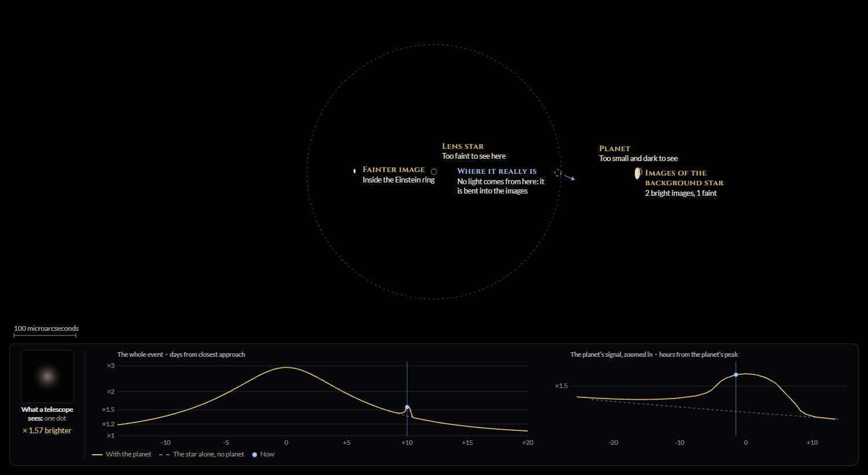Click the dashed true-position source circle
This screenshot has height=475, width=868.
[x=558, y=173]
